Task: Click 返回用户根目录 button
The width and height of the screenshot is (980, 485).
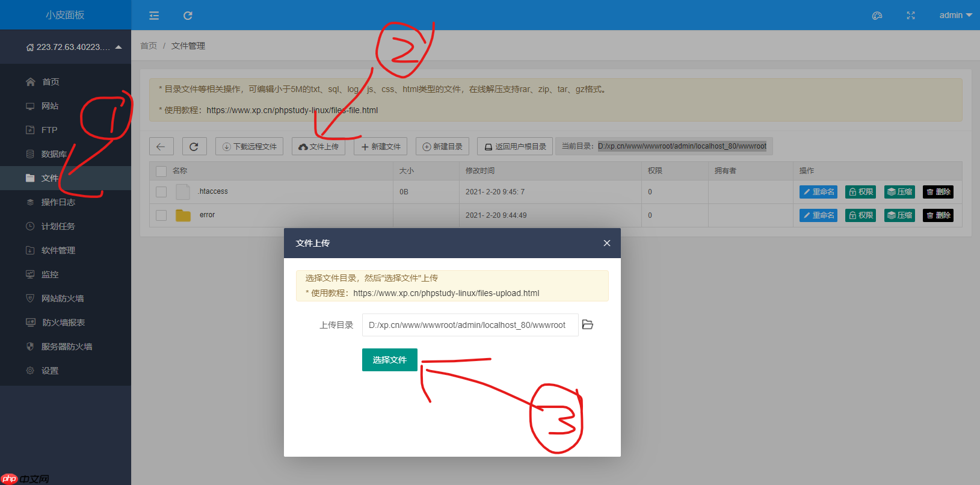Action: [515, 146]
